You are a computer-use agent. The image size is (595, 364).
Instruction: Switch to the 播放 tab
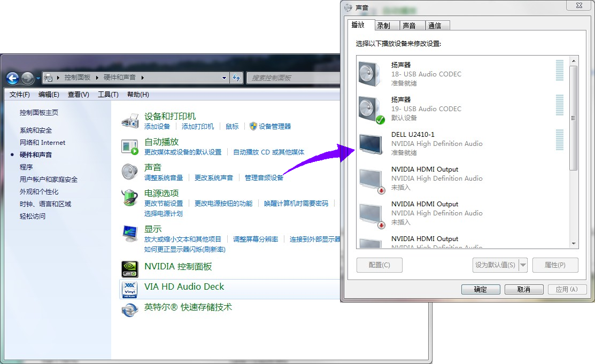361,25
